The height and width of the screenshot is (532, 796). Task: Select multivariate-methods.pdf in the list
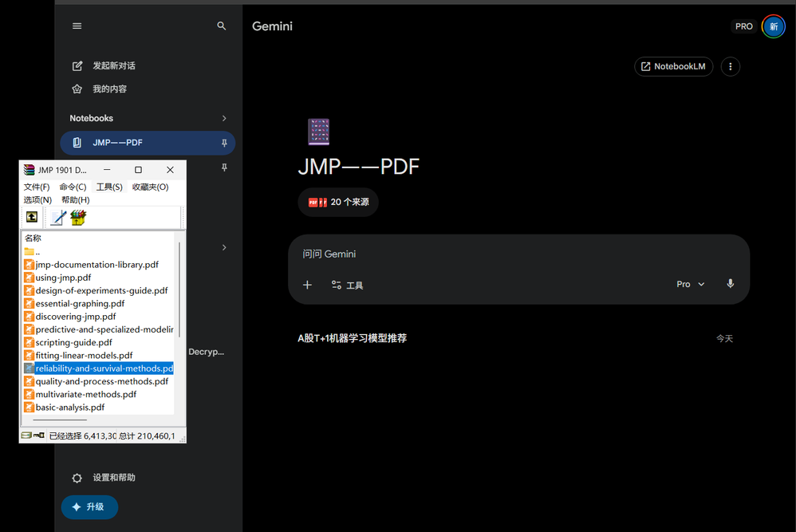[81, 394]
